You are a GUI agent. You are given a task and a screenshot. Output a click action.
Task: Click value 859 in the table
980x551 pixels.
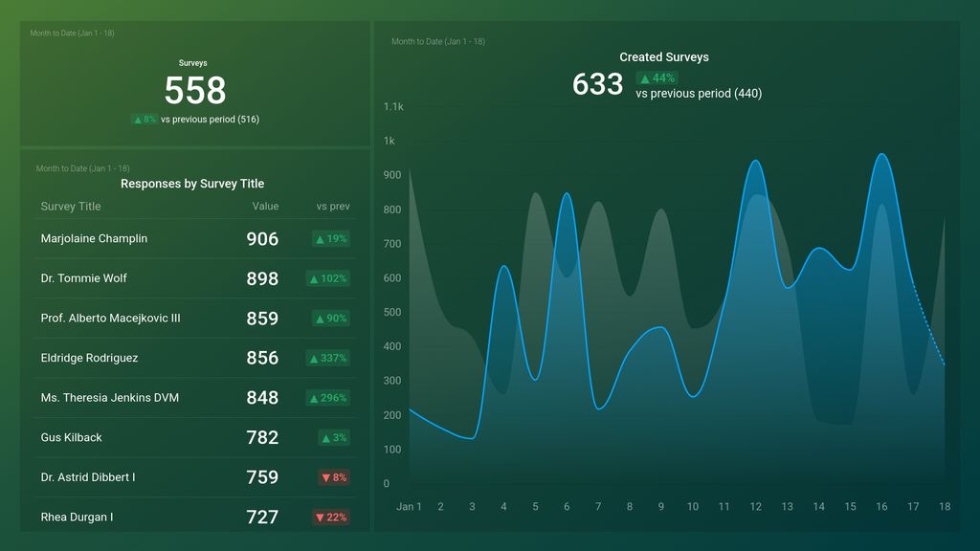tap(262, 318)
